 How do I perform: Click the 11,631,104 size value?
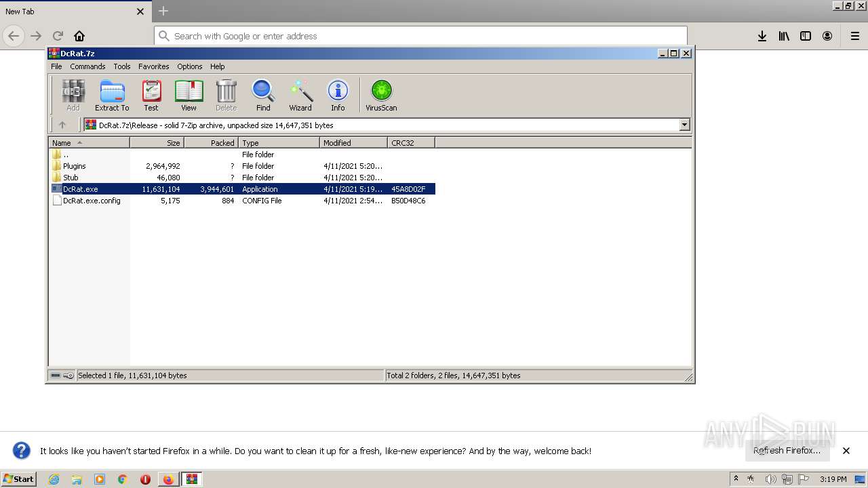[x=161, y=189]
